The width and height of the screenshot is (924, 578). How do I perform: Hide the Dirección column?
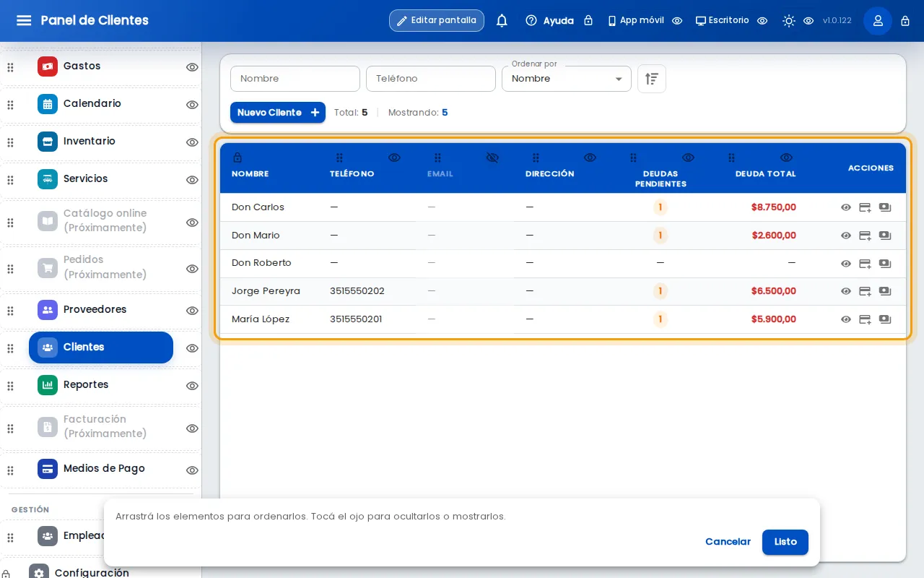click(x=590, y=158)
